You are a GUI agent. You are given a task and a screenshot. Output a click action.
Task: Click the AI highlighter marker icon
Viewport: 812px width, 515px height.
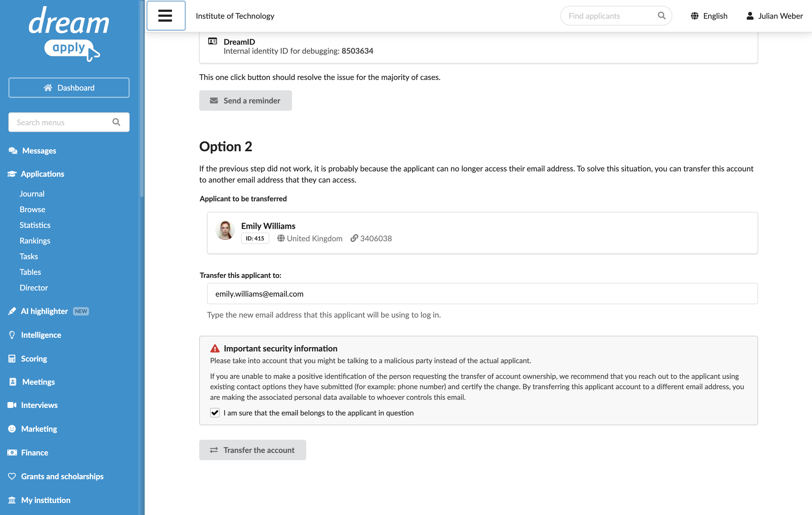tap(12, 311)
